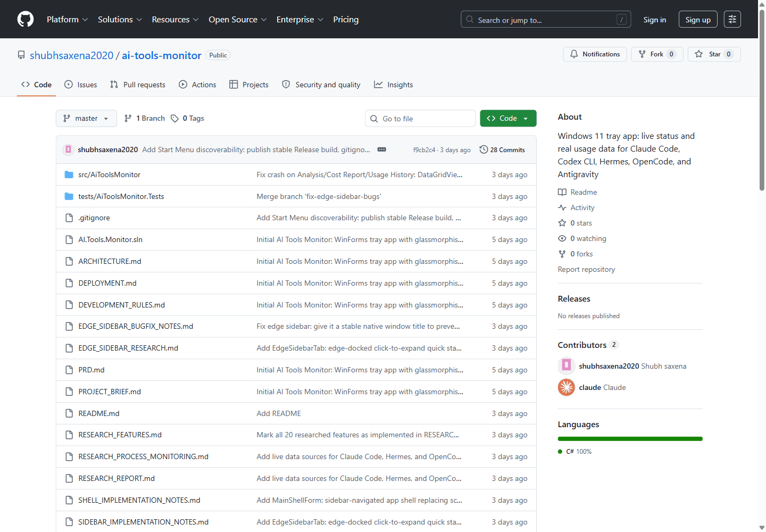Open the shubhsaxena2020 owner link in breadcrumb
The height and width of the screenshot is (532, 766).
click(x=72, y=55)
